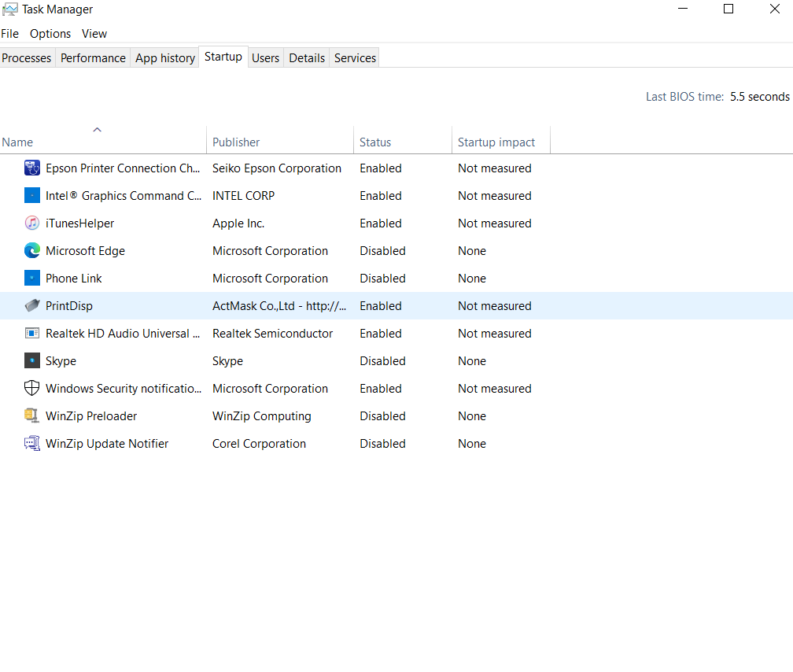Open the View menu
This screenshot has height=672, width=793.
click(94, 33)
